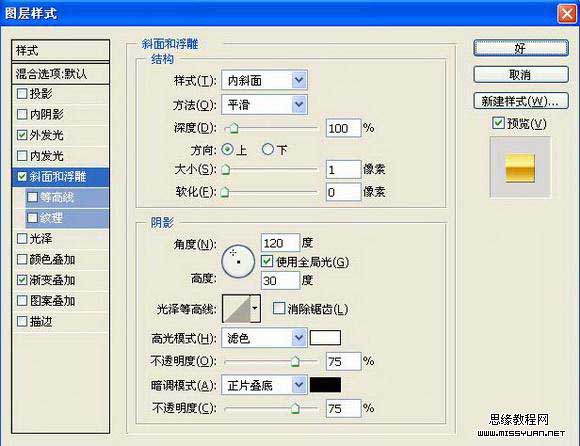Toggle the 使用全局光 checkbox
580x446 pixels.
(267, 261)
